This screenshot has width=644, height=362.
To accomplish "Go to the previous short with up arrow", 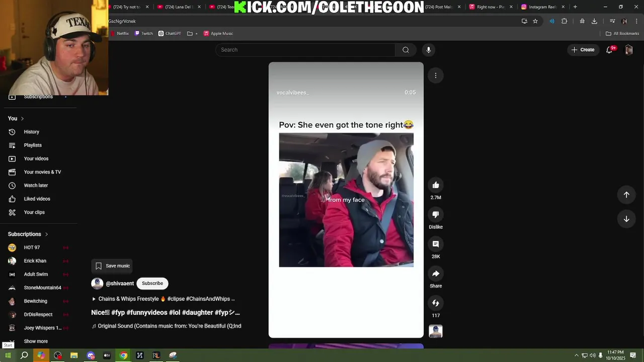I will coord(626,195).
